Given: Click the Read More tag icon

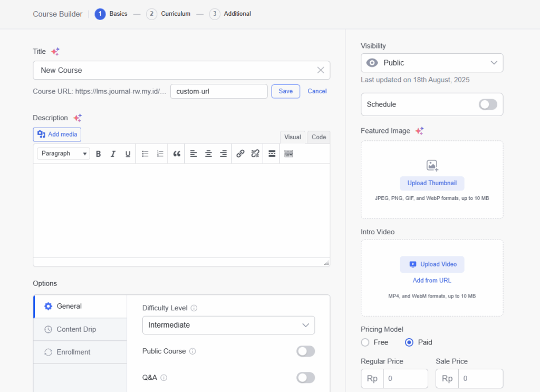Looking at the screenshot, I should coord(271,154).
